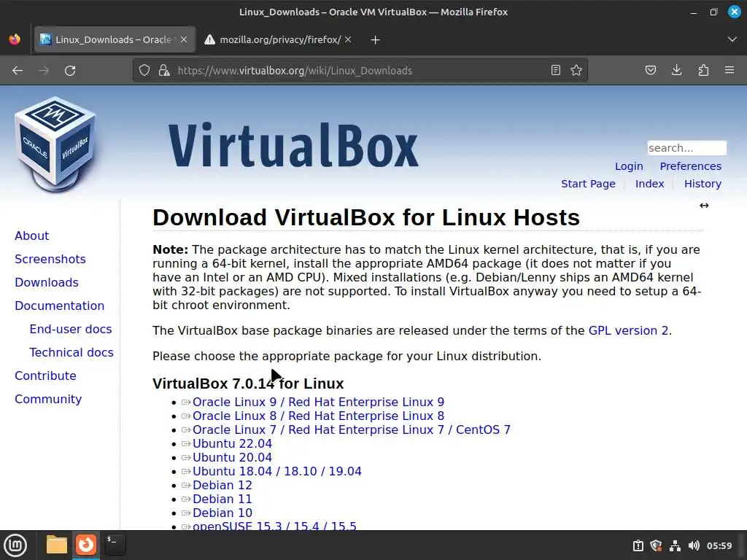Download the Ubuntu 20.04 package
Image resolution: width=747 pixels, height=560 pixels.
[232, 457]
